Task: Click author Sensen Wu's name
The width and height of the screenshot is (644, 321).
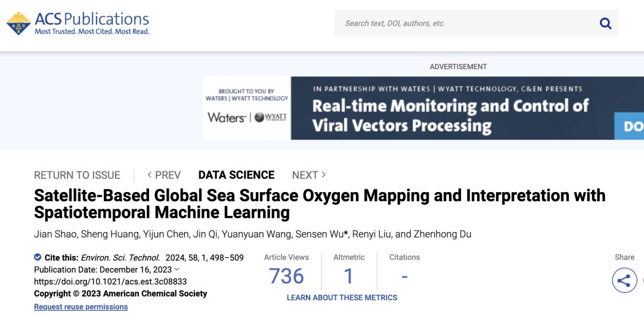Action: tap(320, 234)
